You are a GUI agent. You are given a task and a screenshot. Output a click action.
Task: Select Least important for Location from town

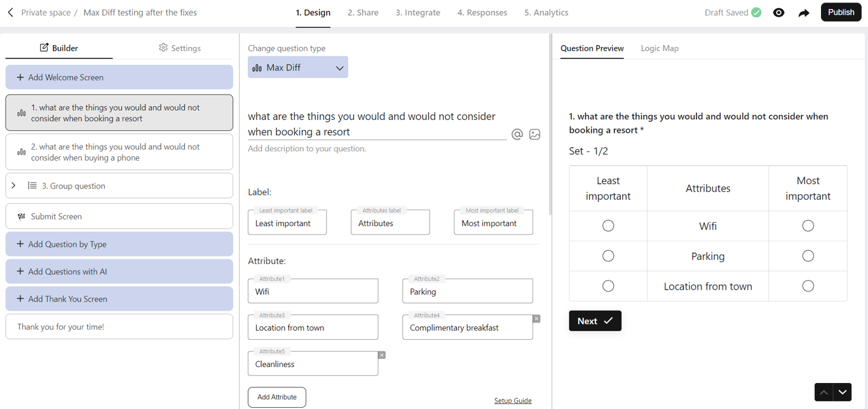tap(608, 286)
